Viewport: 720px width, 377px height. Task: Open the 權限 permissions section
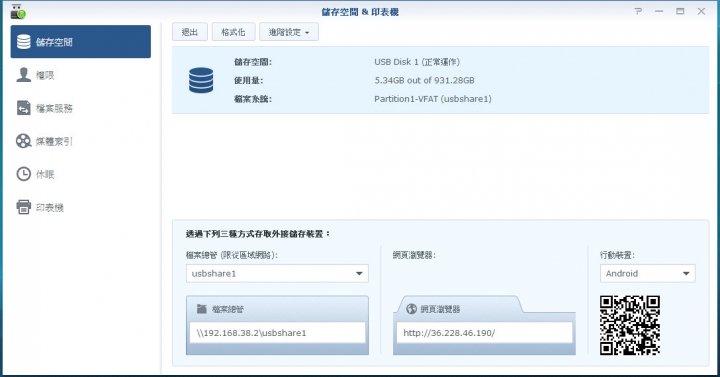pos(80,75)
